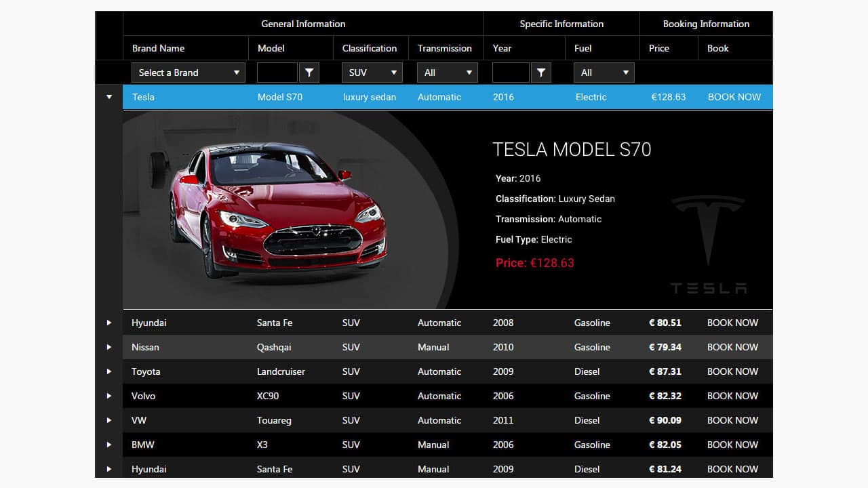Select the Booking Information header section

click(705, 24)
